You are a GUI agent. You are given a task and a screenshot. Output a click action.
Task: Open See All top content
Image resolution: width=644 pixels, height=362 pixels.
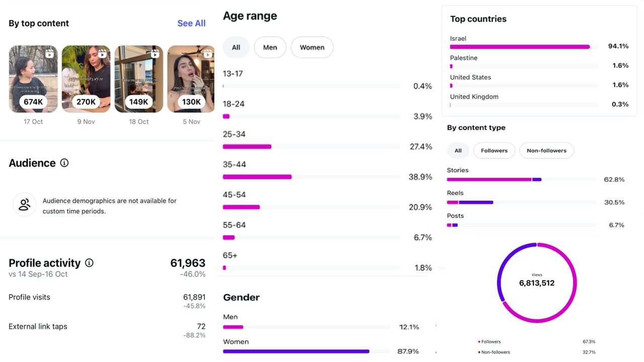point(191,23)
